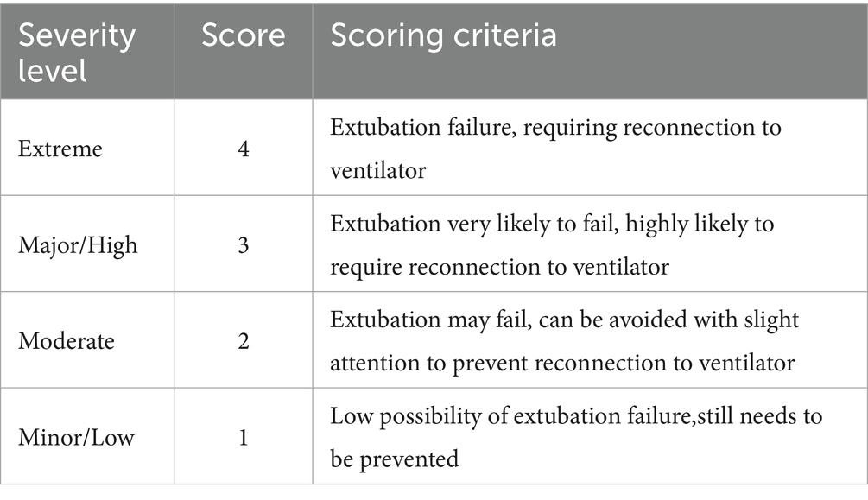Click the Severity level column header

pyautogui.click(x=78, y=51)
